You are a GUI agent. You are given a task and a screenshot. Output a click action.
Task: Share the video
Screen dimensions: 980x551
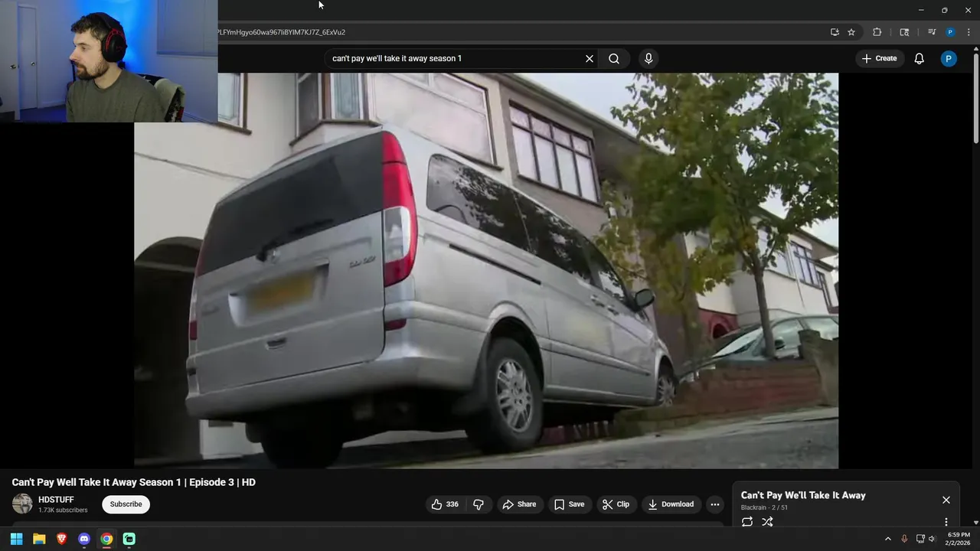[519, 504]
